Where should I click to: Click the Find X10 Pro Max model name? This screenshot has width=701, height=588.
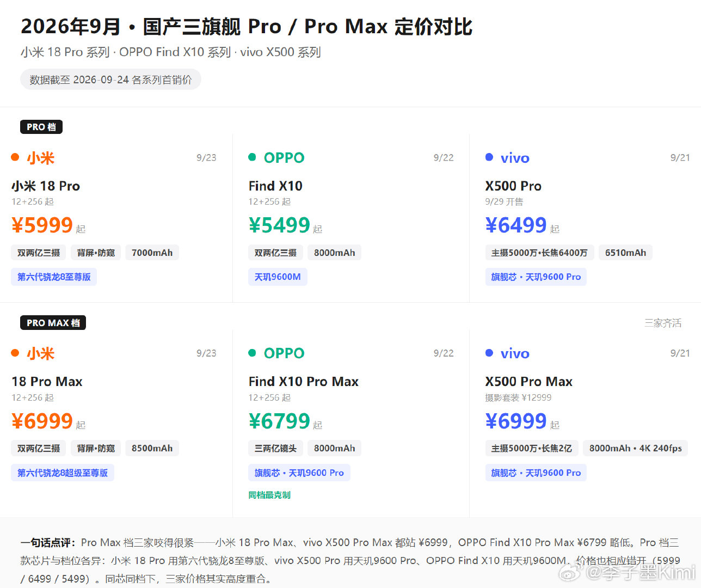click(x=304, y=382)
